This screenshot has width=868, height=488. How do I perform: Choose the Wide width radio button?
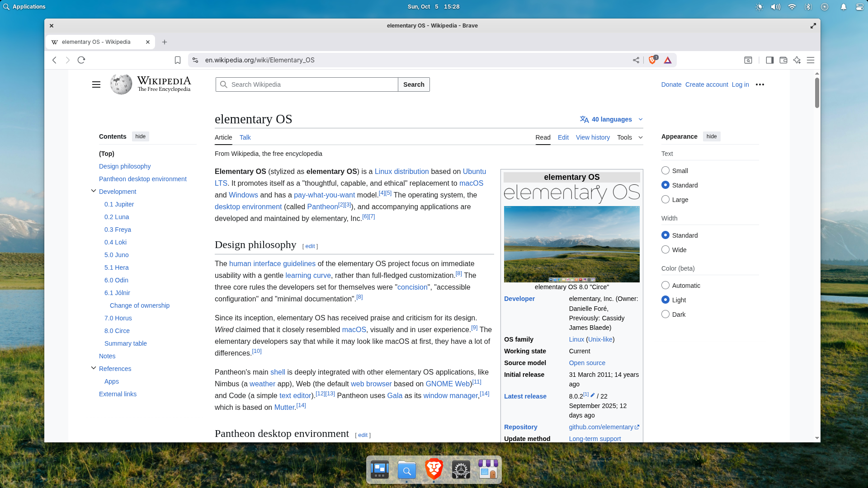coord(665,249)
